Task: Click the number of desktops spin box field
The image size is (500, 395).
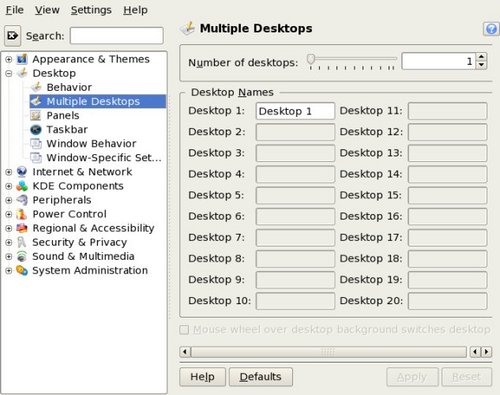Action: pos(439,61)
